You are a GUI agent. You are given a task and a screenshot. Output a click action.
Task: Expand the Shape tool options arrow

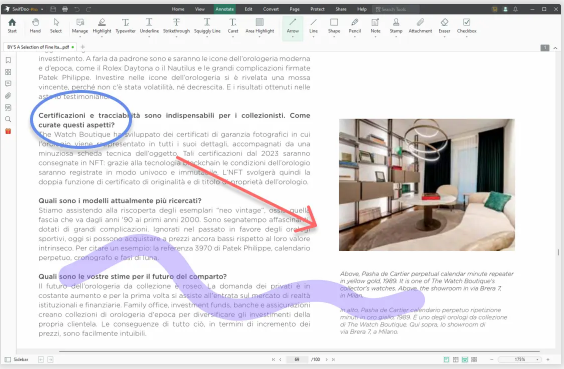click(x=334, y=36)
